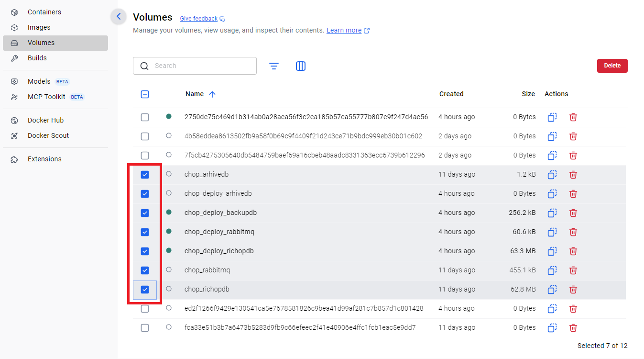Open the Learn more link
The width and height of the screenshot is (644, 359).
pos(344,30)
